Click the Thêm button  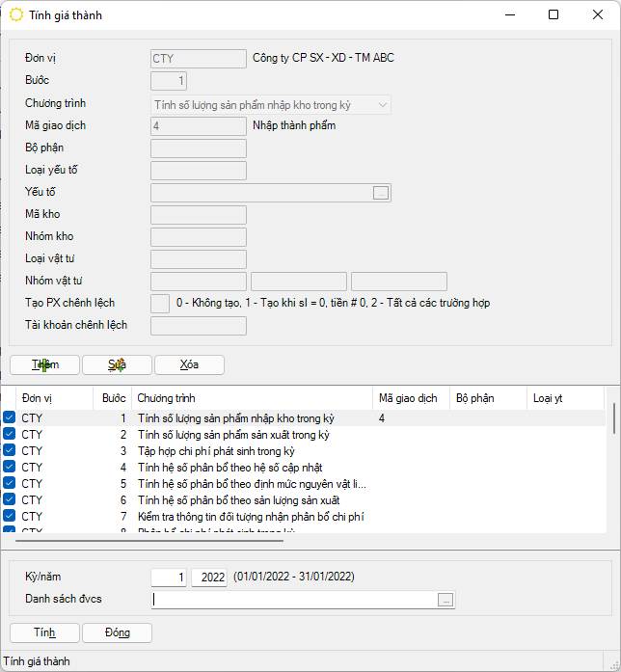point(44,364)
